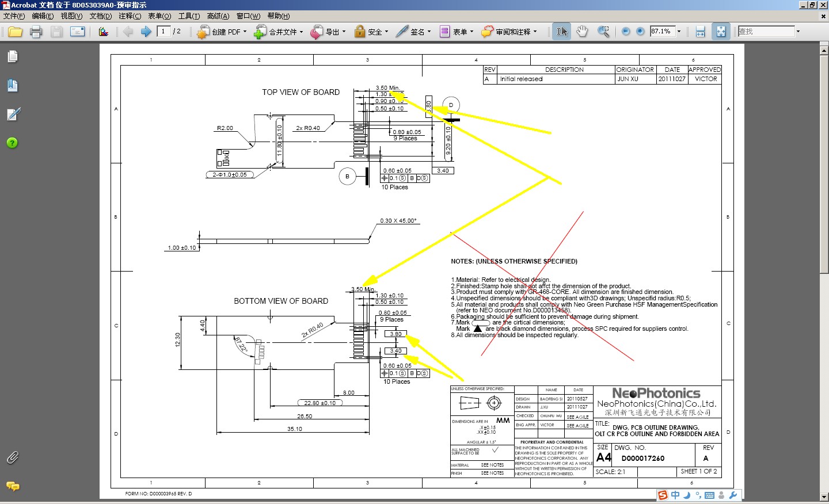Screen dimensions: 829x504
Task: Go to previous page with left arrow
Action: tap(128, 32)
